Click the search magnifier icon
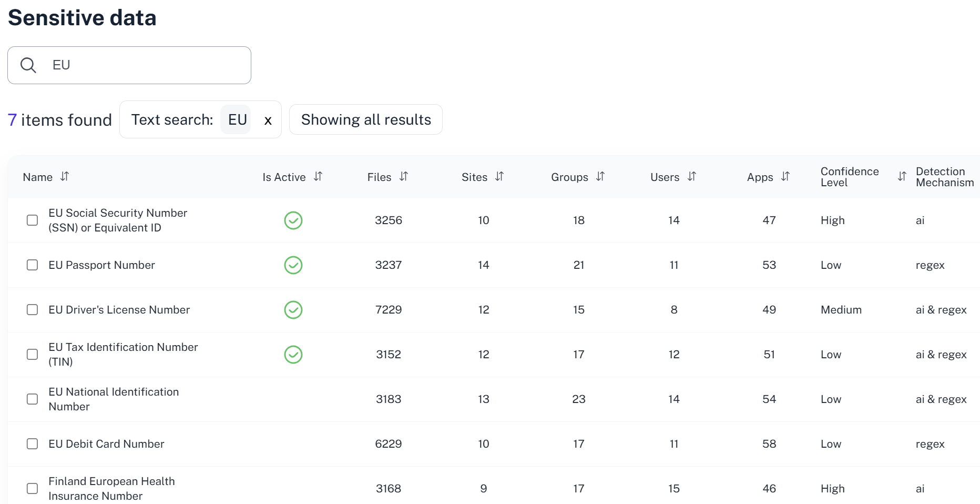The image size is (980, 504). click(x=28, y=65)
